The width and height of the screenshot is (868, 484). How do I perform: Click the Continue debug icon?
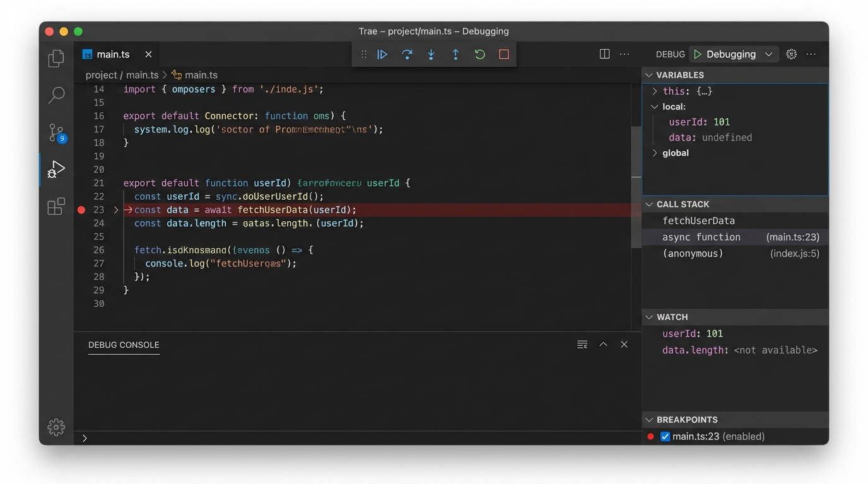click(x=382, y=54)
